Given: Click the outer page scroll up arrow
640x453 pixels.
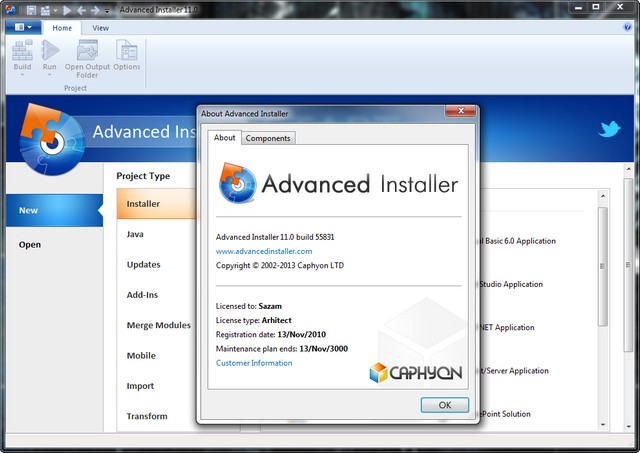Looking at the screenshot, I should [629, 169].
